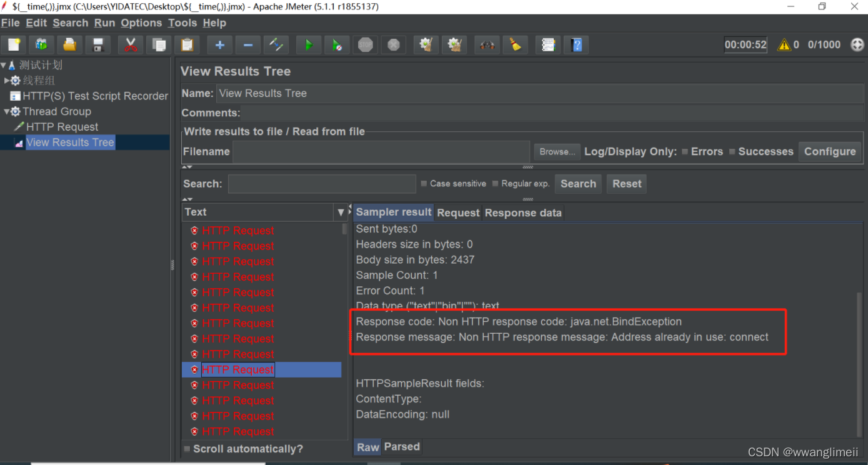
Task: Click the Search button beside Regular exp.
Action: pos(578,184)
